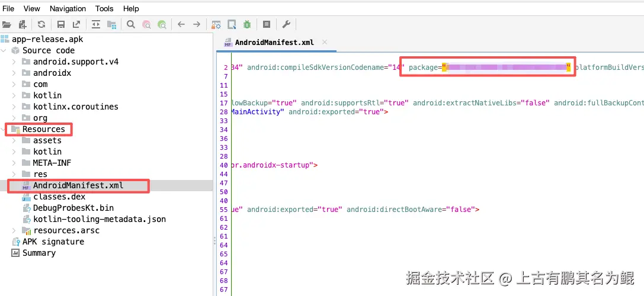Viewport: 644px width, 296px height.
Task: Toggle Flatten packages toolbar icon
Action: (111, 25)
